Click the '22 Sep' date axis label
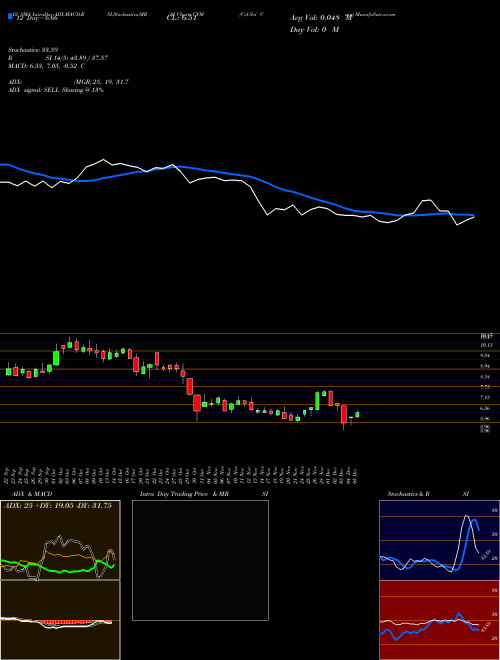500x660 pixels. pos(8,474)
